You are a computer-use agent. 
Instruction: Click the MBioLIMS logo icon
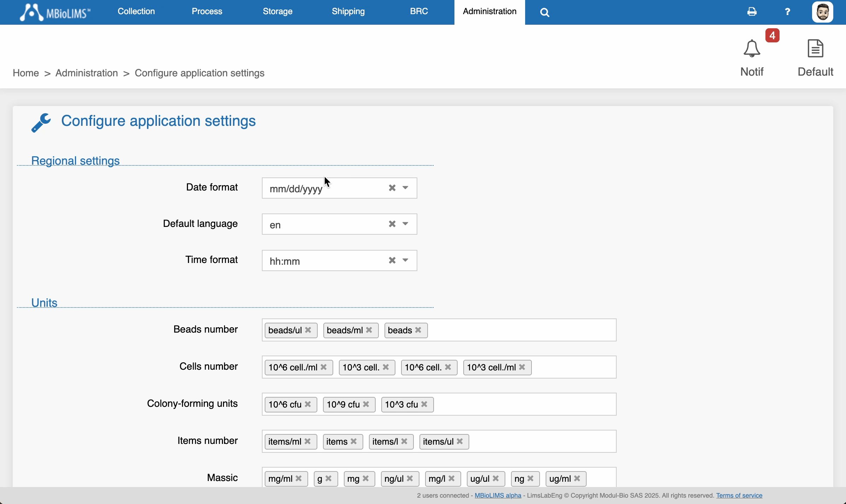pyautogui.click(x=32, y=12)
